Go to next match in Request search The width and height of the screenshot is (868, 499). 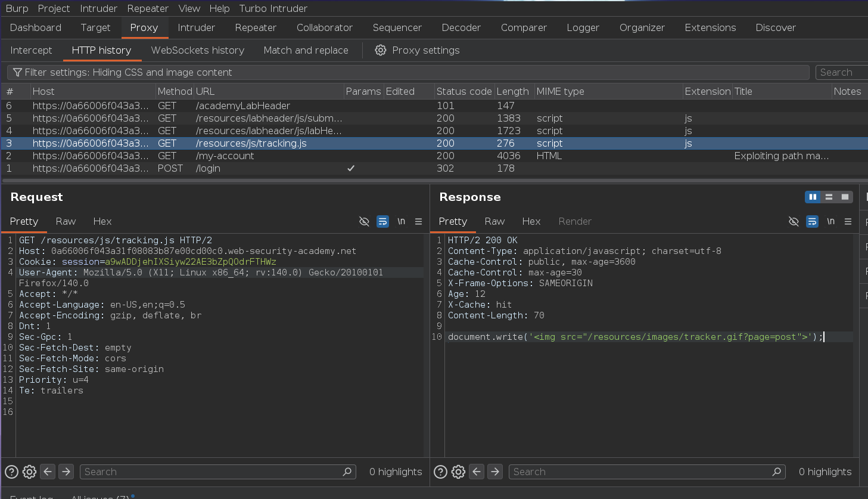point(66,472)
